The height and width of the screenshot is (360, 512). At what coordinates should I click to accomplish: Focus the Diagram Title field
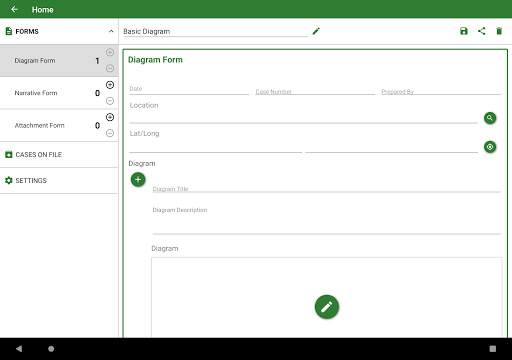coord(326,189)
